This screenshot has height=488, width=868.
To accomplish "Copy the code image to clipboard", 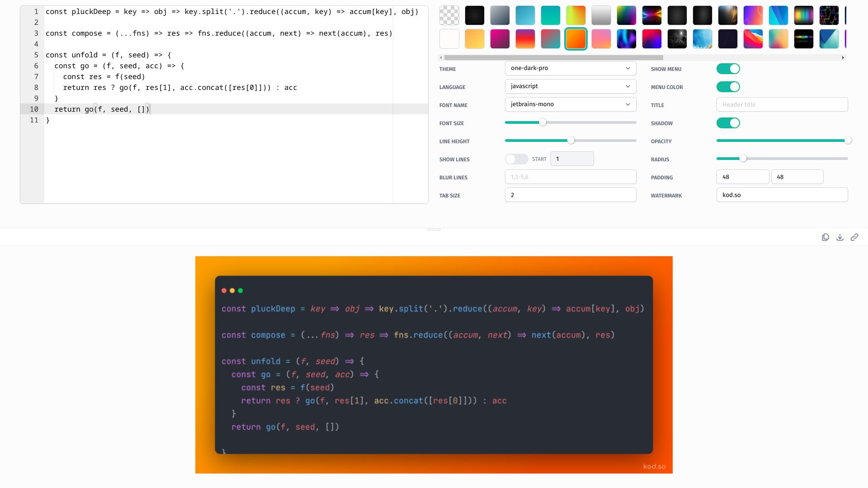I will point(826,237).
